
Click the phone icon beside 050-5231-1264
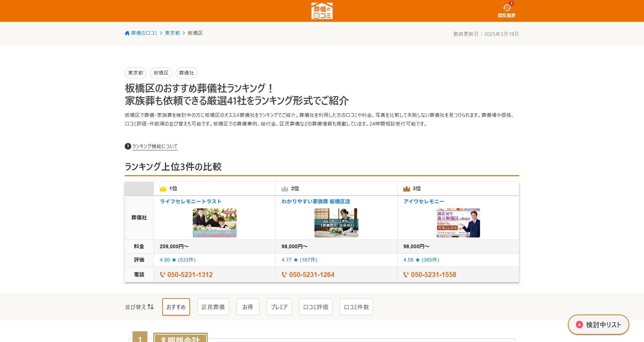click(284, 275)
